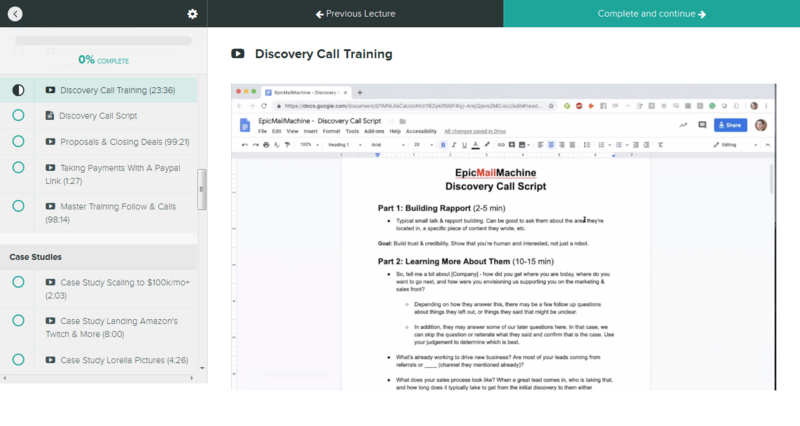Screen dimensions: 800x426
Task: Go to Previous Lecture
Action: click(x=356, y=14)
